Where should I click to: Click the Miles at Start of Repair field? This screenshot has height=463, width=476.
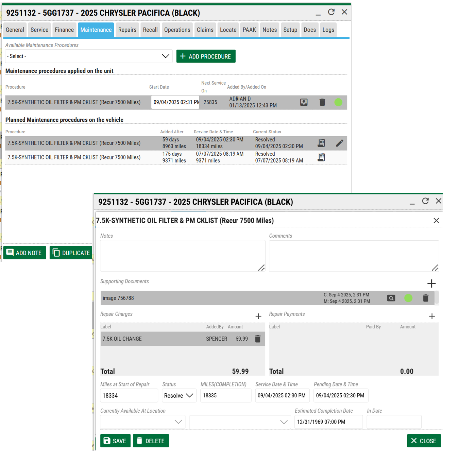(129, 396)
